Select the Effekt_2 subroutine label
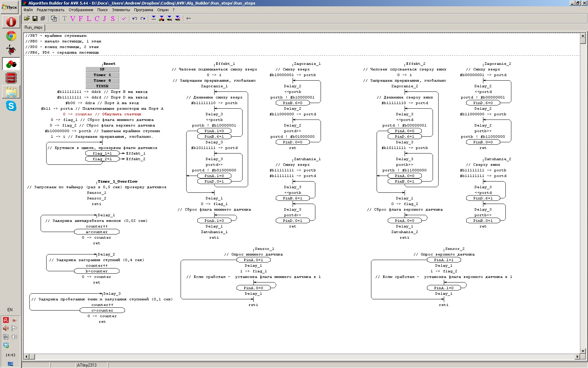 pos(415,64)
